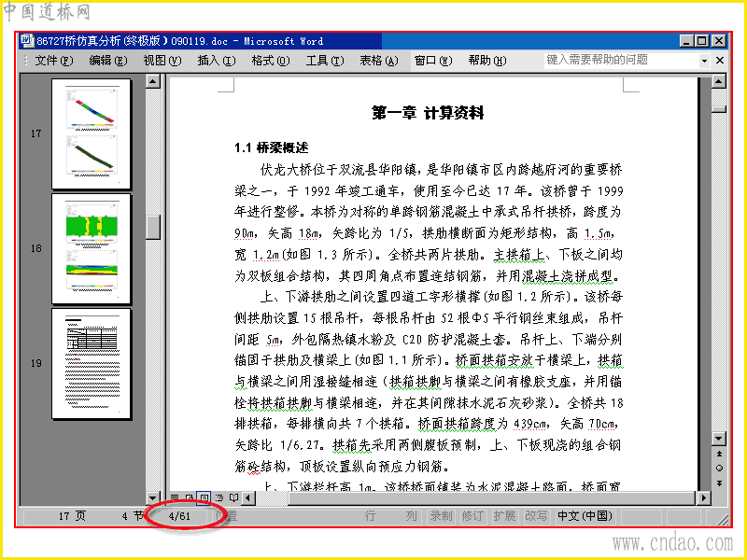This screenshot has height=560, width=747.
Task: Open the 格式(O) menu
Action: click(x=270, y=61)
